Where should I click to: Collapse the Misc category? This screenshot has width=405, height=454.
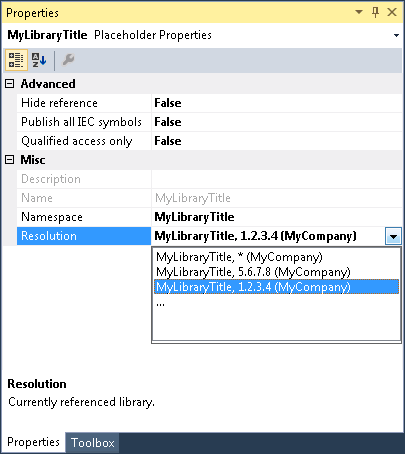click(x=10, y=160)
